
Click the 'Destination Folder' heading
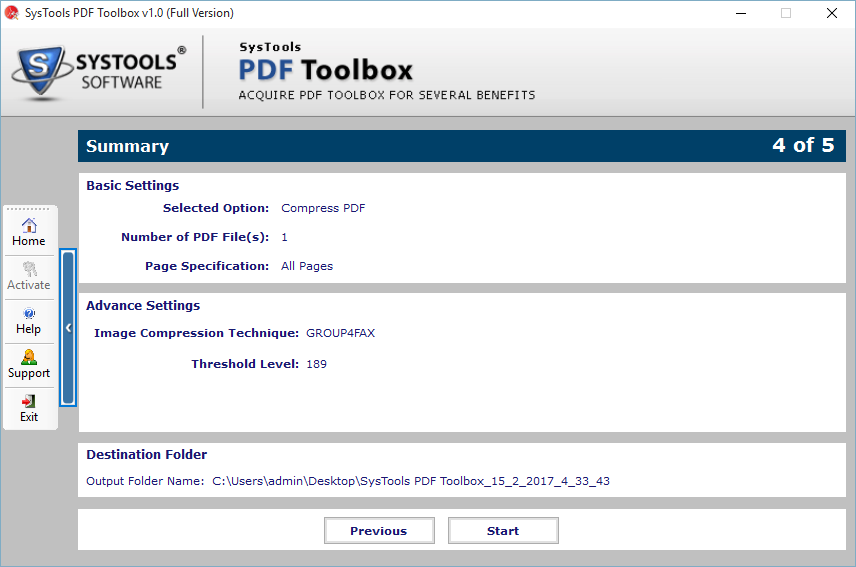point(146,455)
